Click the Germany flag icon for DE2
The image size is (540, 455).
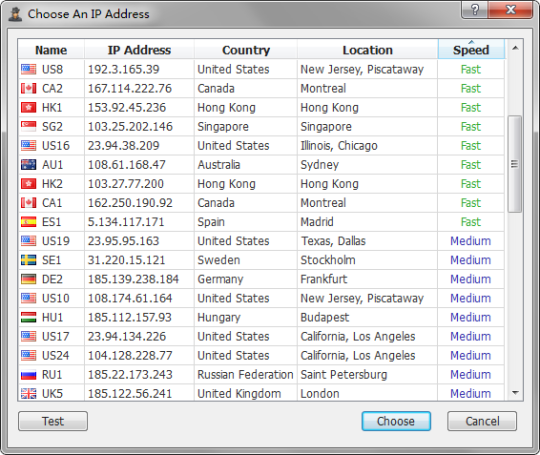28,279
